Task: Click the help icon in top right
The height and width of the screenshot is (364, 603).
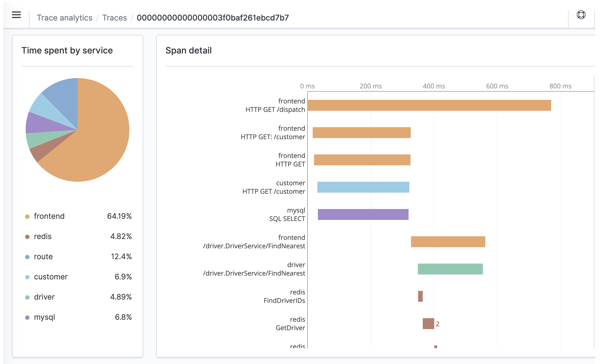Action: [581, 15]
